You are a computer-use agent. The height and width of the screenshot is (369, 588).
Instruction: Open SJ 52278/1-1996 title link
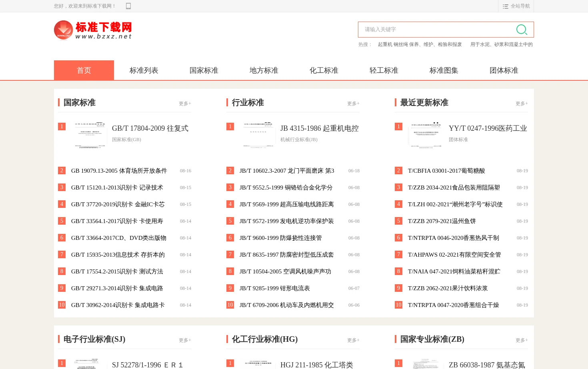[x=147, y=365]
